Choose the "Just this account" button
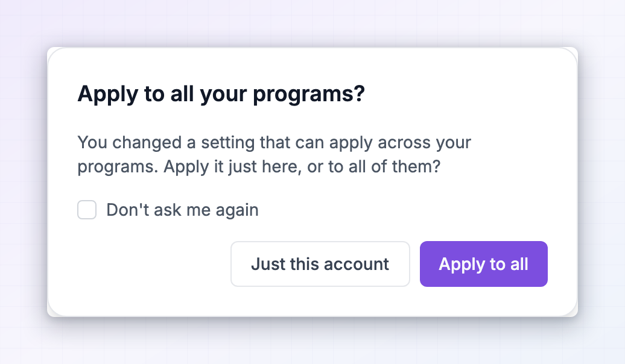Screen dimensions: 625x364 (x=320, y=263)
